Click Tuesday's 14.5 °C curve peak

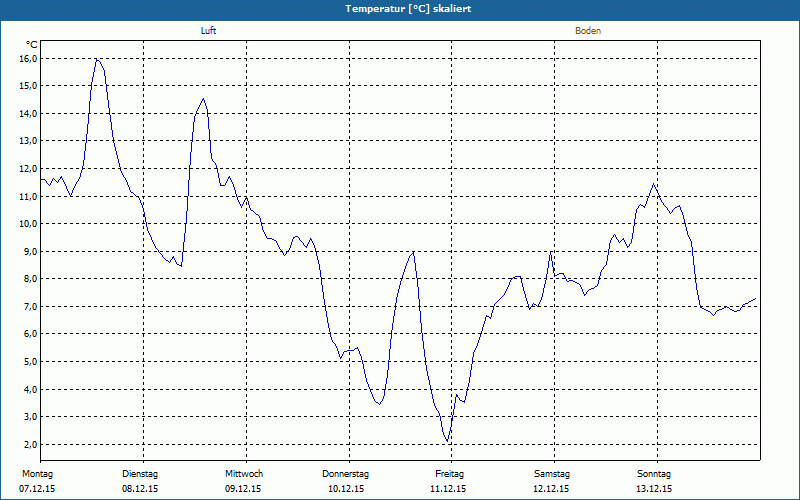(x=204, y=99)
